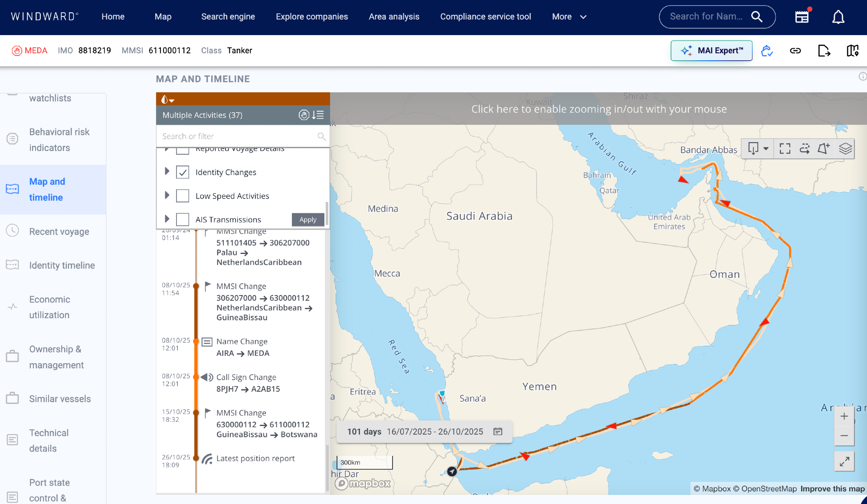Click the notifications bell icon
The image size is (867, 504).
(838, 17)
